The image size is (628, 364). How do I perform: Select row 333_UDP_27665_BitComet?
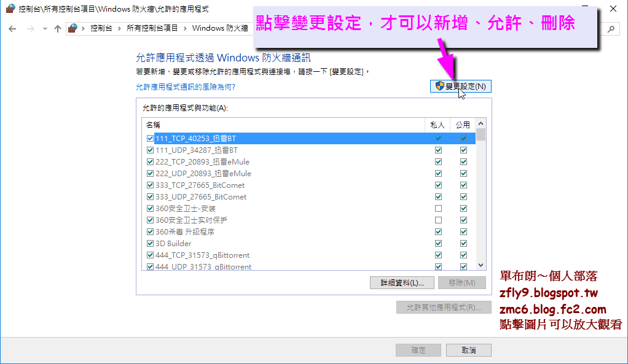pyautogui.click(x=308, y=197)
